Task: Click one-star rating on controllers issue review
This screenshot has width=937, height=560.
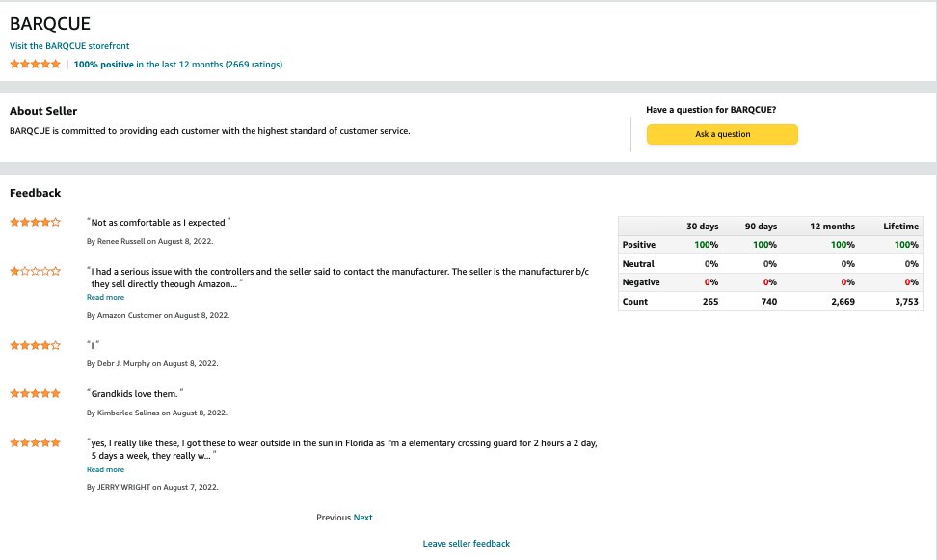Action: [x=36, y=271]
